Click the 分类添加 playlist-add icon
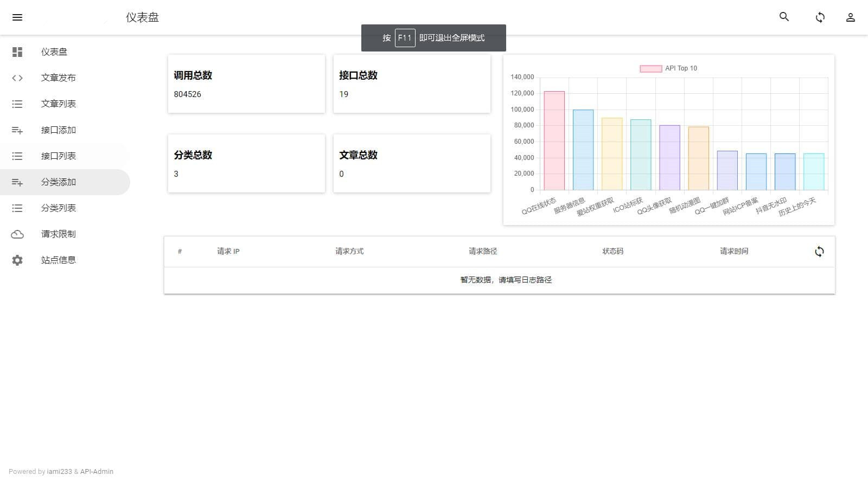868x488 pixels. pyautogui.click(x=17, y=182)
